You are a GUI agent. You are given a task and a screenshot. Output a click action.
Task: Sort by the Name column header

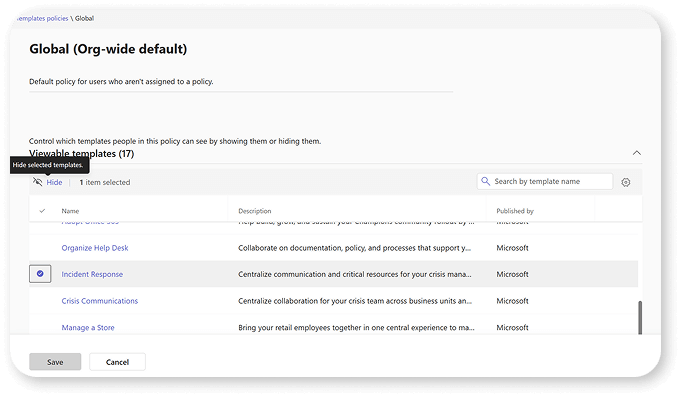point(70,211)
